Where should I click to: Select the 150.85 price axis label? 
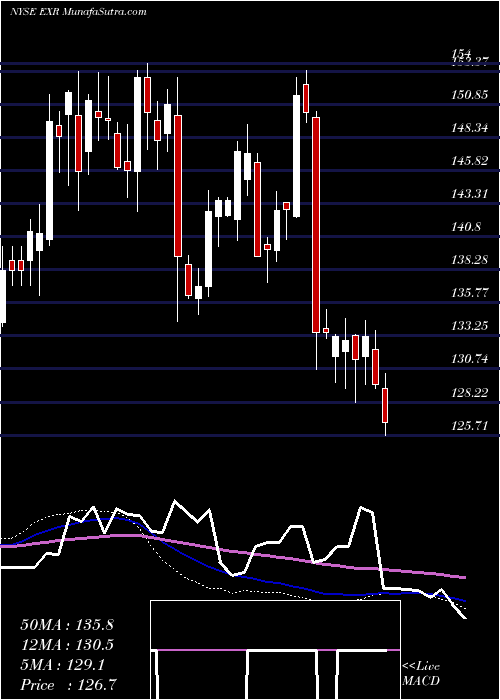click(x=468, y=95)
